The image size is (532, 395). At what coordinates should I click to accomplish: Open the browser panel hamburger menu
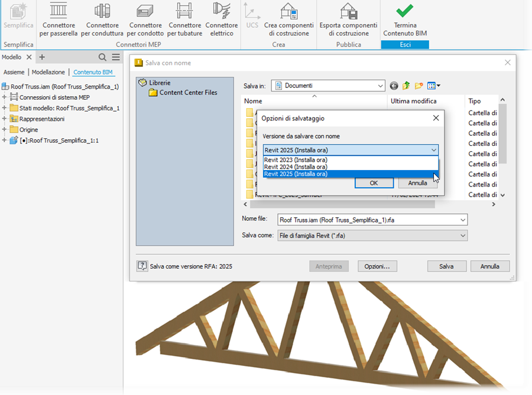116,57
